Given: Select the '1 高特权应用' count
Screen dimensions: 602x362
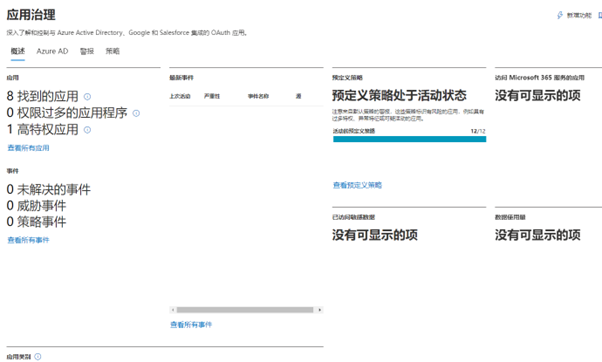Looking at the screenshot, I should pos(42,129).
